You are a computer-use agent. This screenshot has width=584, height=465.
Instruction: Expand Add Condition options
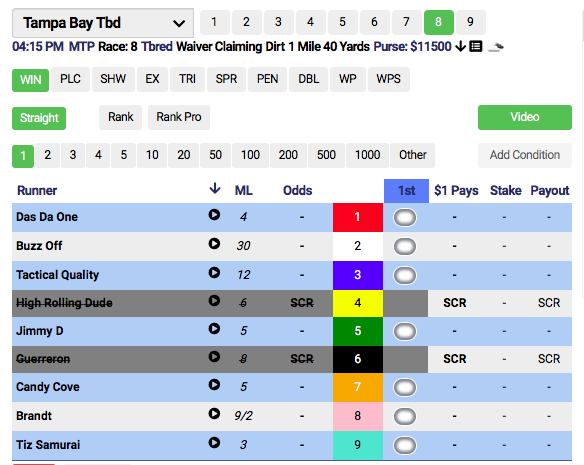click(525, 155)
